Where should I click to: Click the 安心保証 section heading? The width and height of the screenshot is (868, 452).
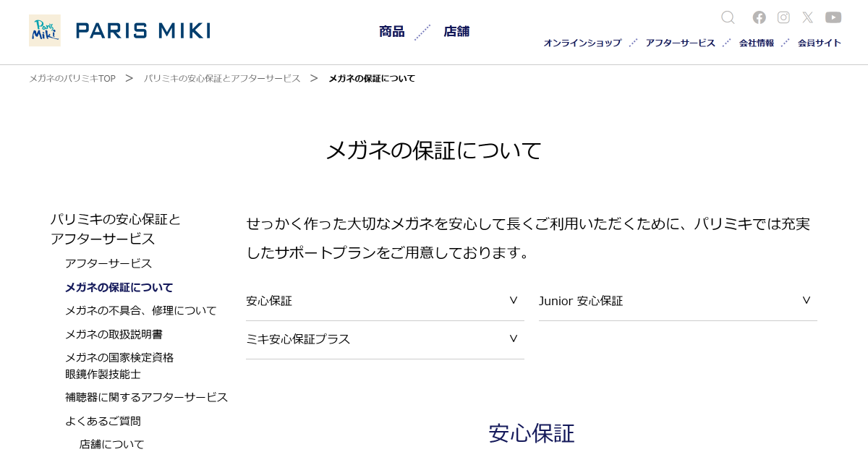tap(532, 433)
